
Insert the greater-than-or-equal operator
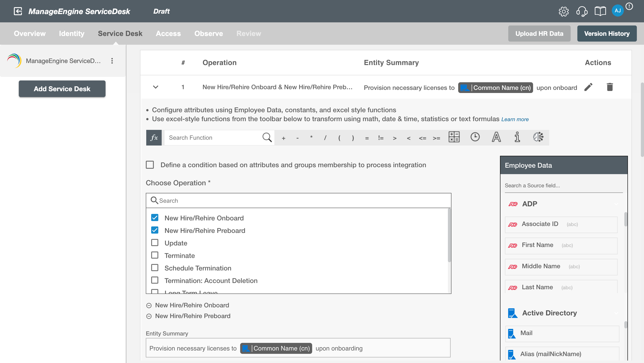436,138
